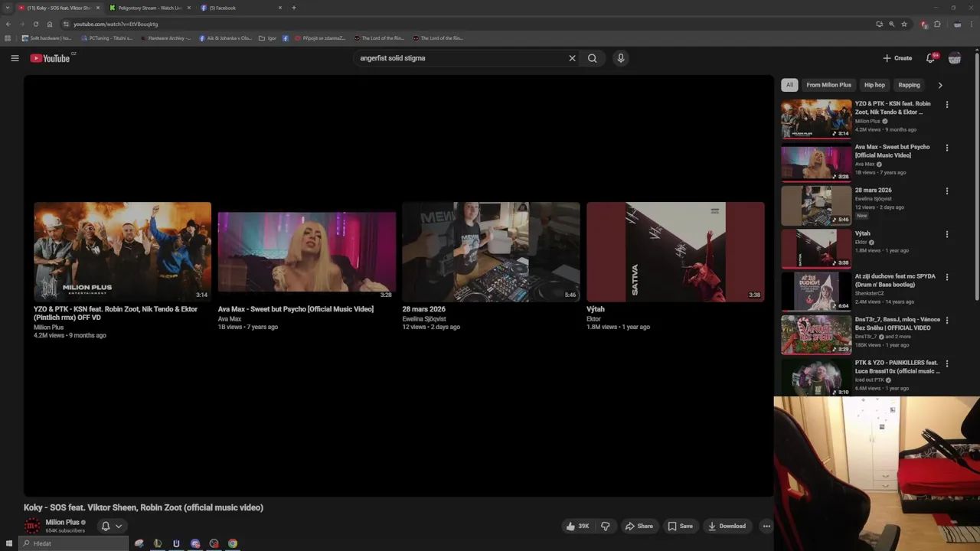980x551 pixels.
Task: Open Chrome extensions puzzle icon
Action: pyautogui.click(x=937, y=24)
